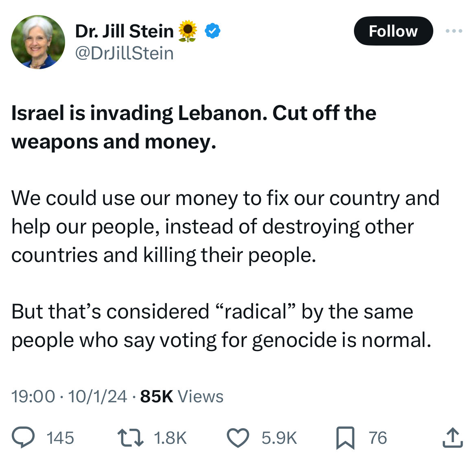
Task: Open the three-dot more options menu
Action: [454, 31]
